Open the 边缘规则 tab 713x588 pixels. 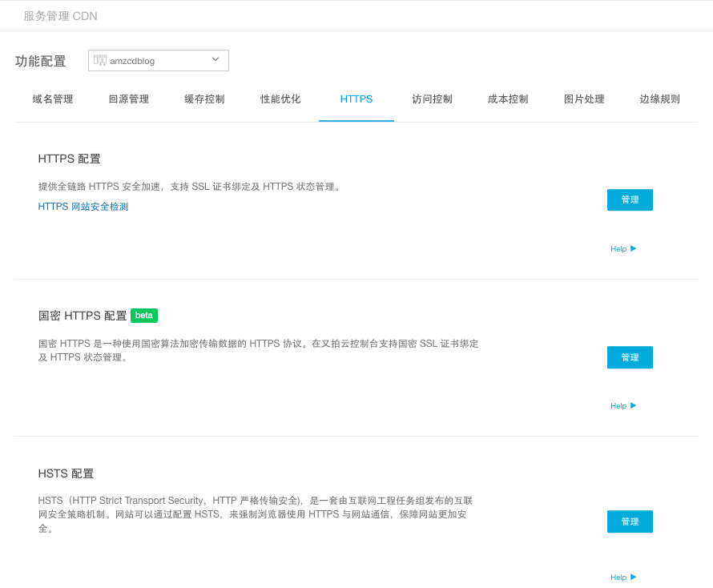click(660, 99)
